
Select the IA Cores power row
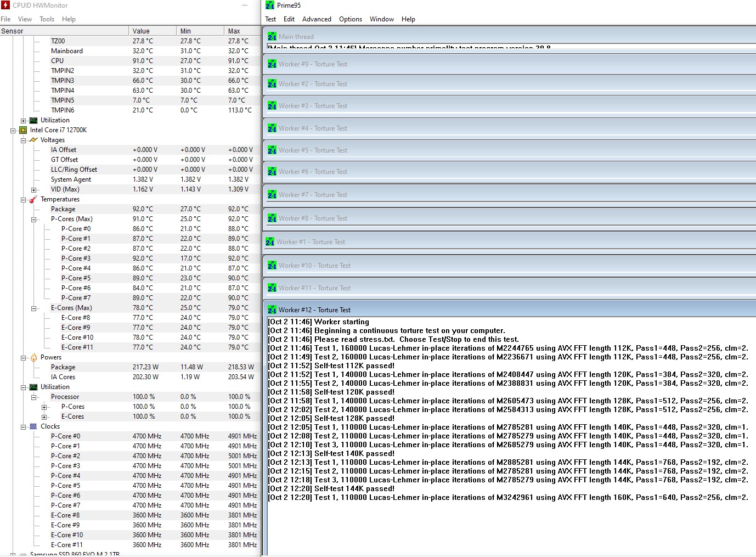click(130, 377)
